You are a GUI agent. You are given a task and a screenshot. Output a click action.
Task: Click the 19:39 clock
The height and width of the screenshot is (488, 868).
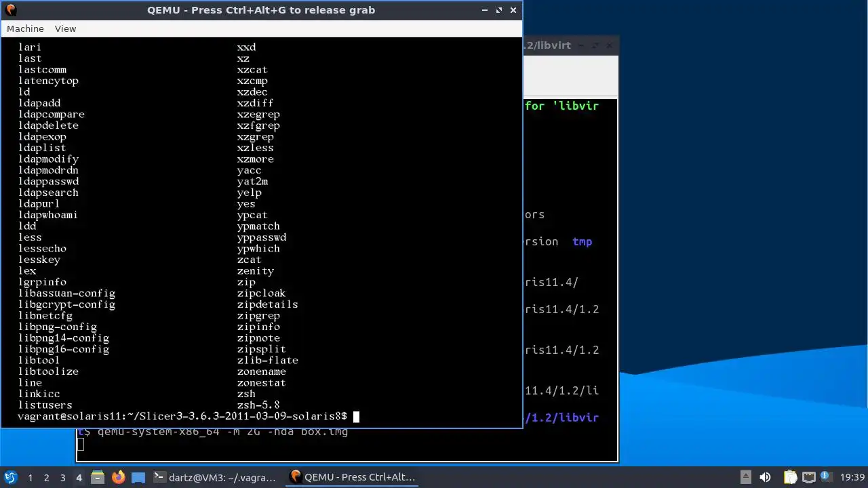(x=852, y=477)
